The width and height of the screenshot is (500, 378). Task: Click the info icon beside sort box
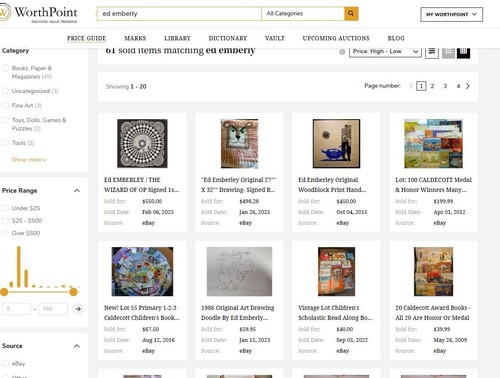(342, 52)
